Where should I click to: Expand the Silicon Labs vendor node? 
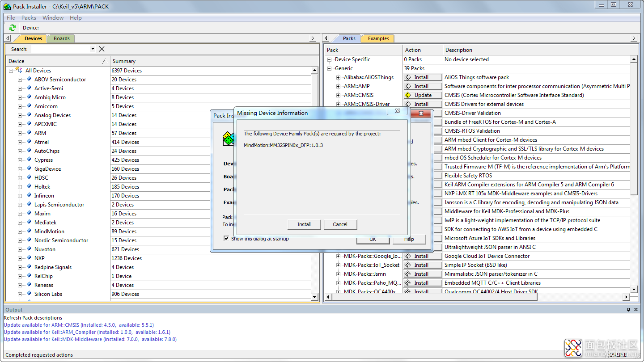coord(20,294)
